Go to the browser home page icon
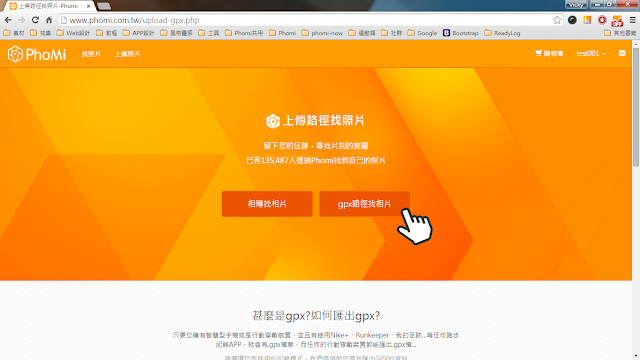This screenshot has width=640, height=360. click(x=49, y=20)
